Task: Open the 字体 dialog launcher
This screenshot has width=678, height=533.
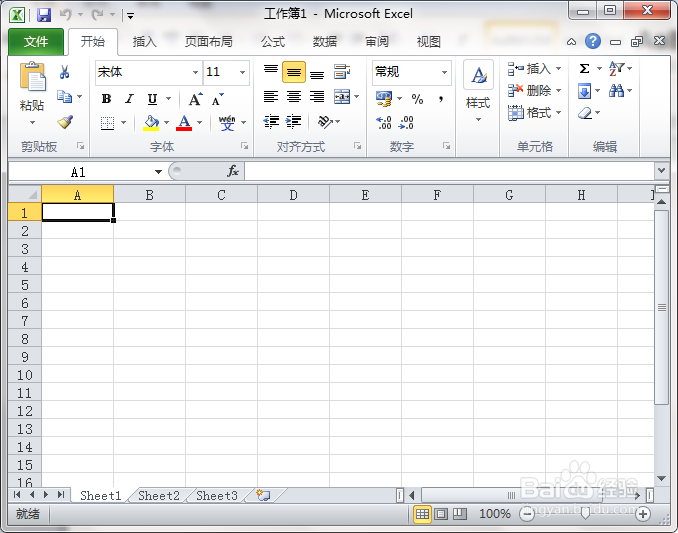Action: point(245,146)
